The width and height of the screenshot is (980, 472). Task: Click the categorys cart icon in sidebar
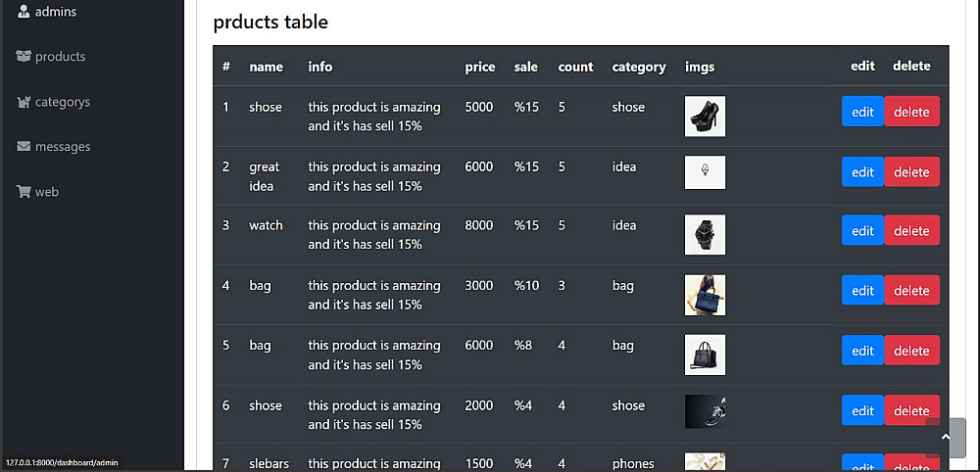click(x=24, y=102)
